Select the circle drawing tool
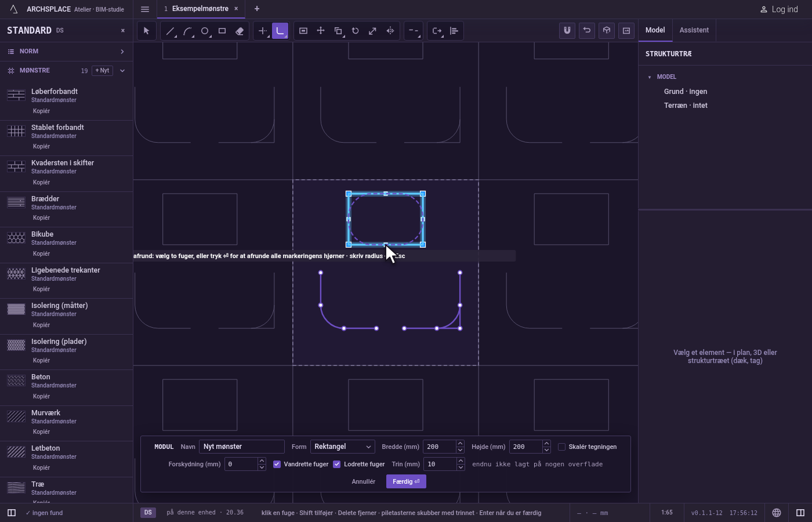Screen dimensions: 812x522 (205, 31)
